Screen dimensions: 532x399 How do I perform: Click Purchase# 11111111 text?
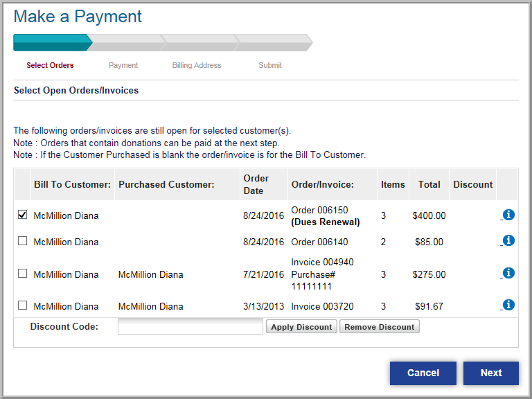[313, 281]
